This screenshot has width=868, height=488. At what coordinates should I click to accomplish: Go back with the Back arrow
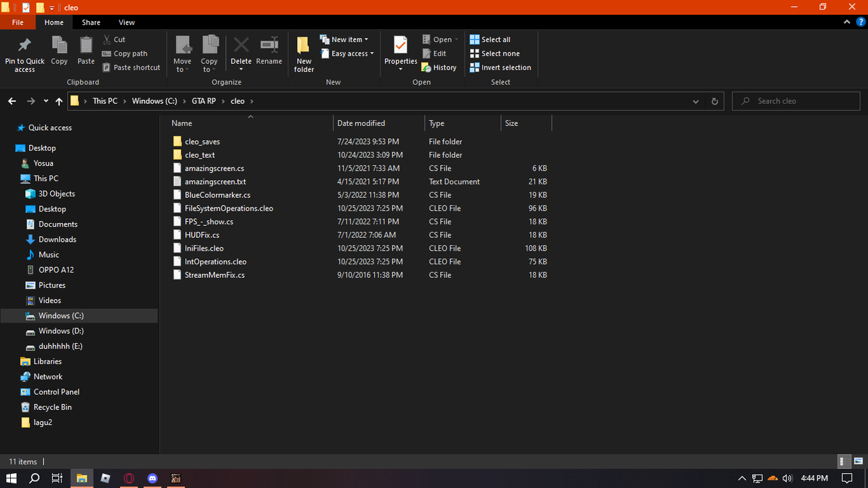pyautogui.click(x=12, y=101)
